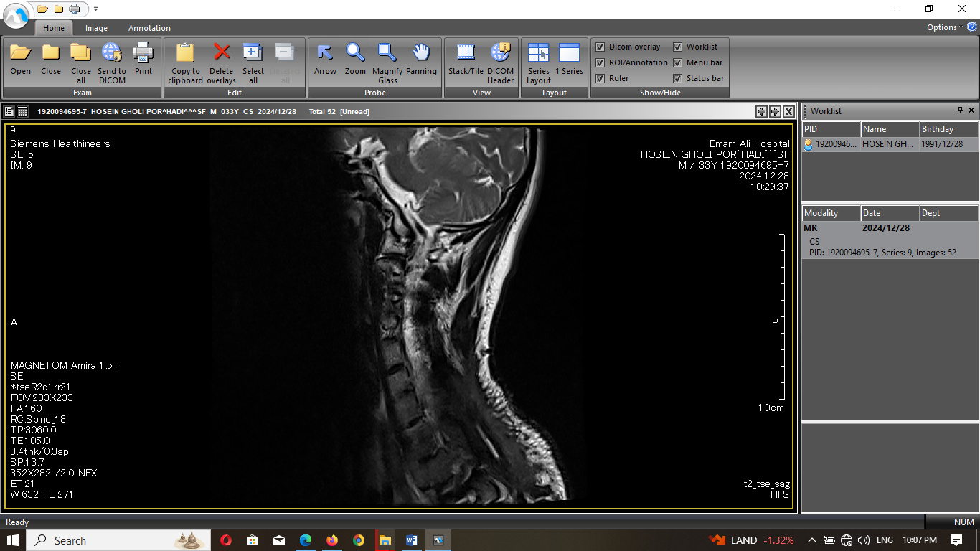Disable the Status bar checkbox

(677, 78)
